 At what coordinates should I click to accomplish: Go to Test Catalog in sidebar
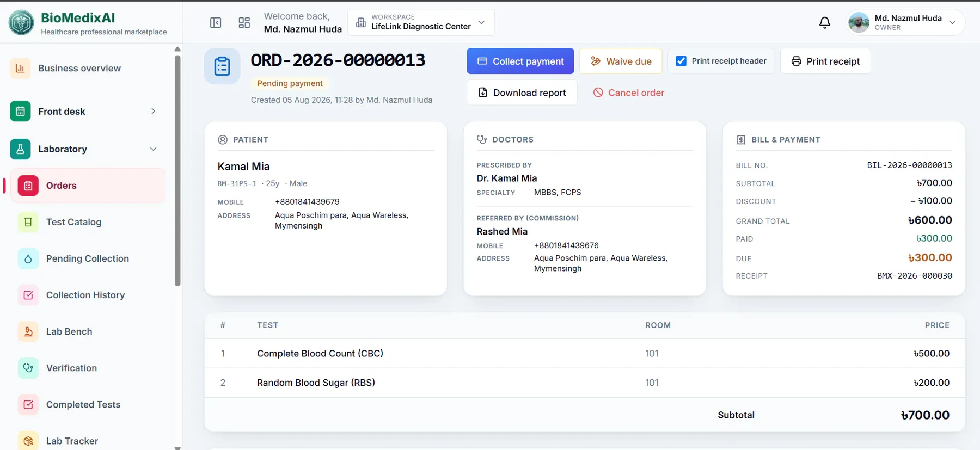[x=87, y=222]
